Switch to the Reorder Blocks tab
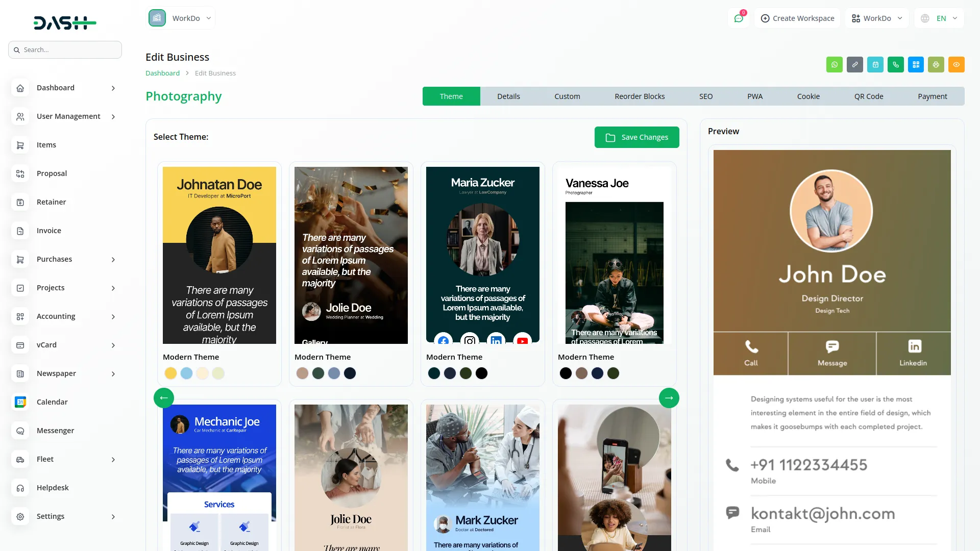Screen dimensions: 980x551 tap(640, 96)
